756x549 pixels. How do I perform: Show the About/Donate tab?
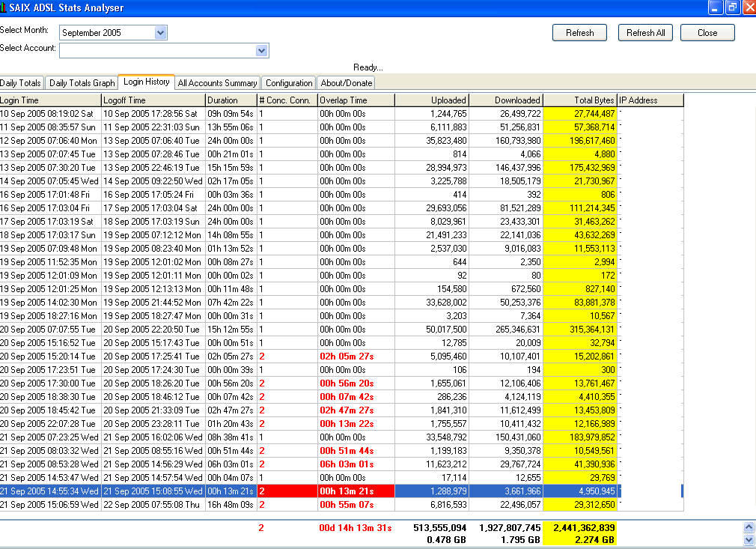346,83
